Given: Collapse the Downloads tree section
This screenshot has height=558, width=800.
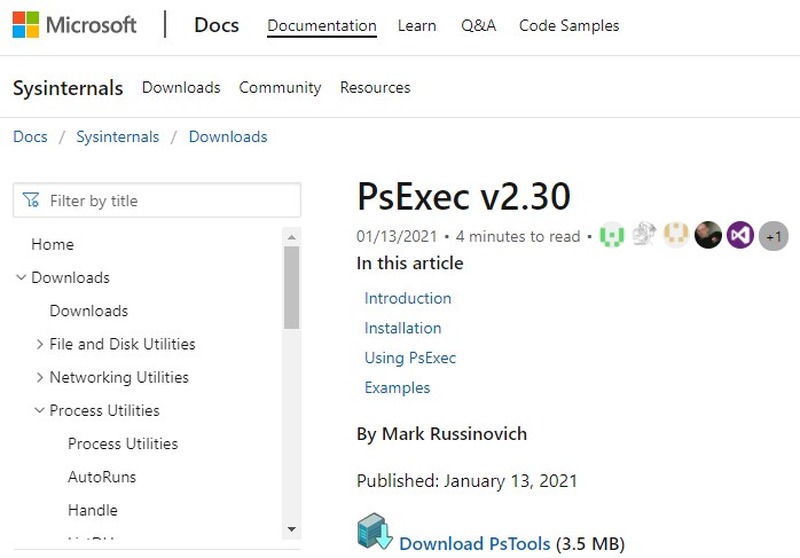Looking at the screenshot, I should point(21,278).
